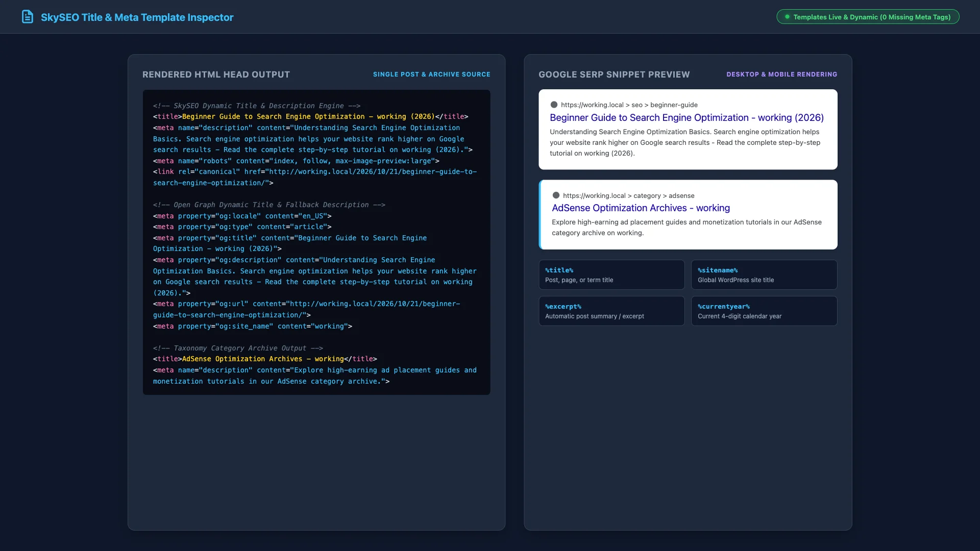The image size is (980, 551).
Task: Click the Taxonomy Category Archive Output comment
Action: click(x=238, y=348)
